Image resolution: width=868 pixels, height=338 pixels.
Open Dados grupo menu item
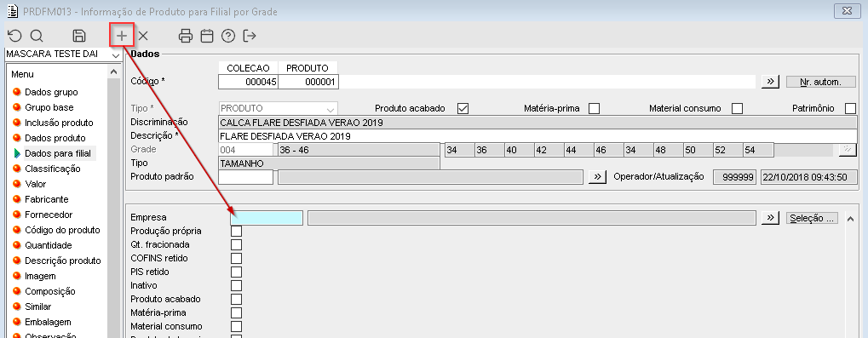coord(51,93)
